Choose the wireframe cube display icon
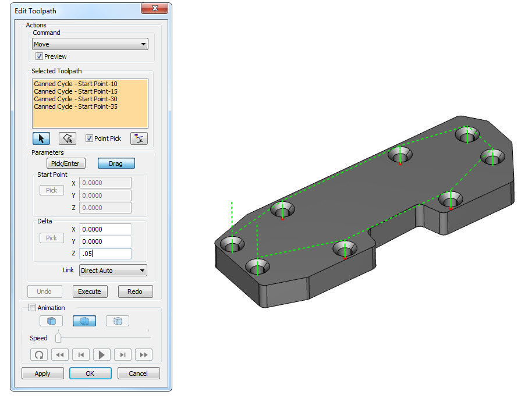532x402 pixels. point(118,321)
